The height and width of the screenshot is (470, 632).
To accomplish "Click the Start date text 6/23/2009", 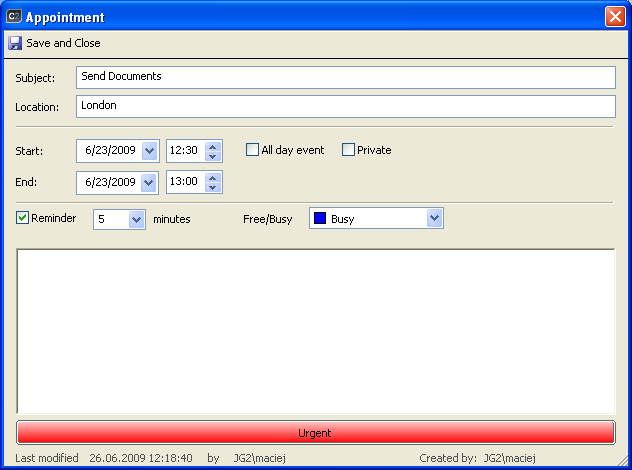I will (x=110, y=150).
